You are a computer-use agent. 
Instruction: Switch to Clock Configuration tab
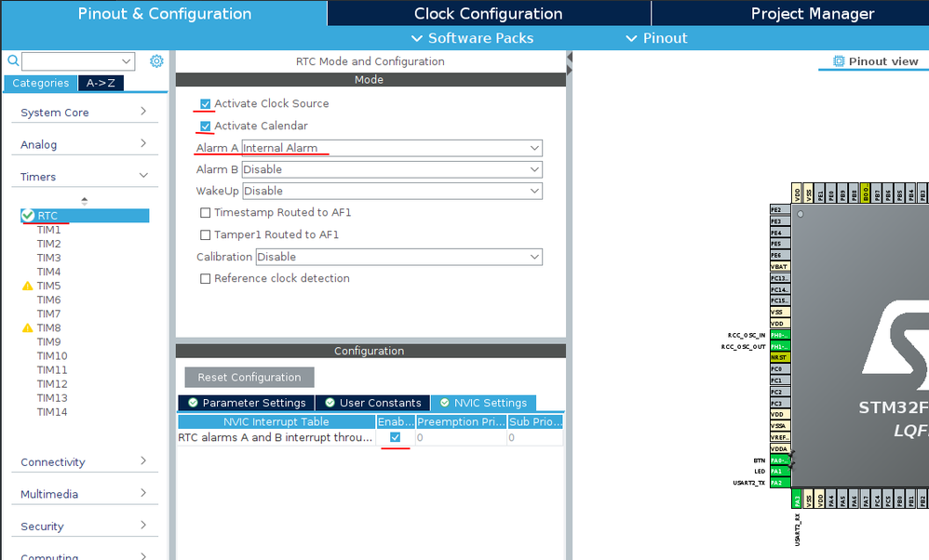pos(488,13)
